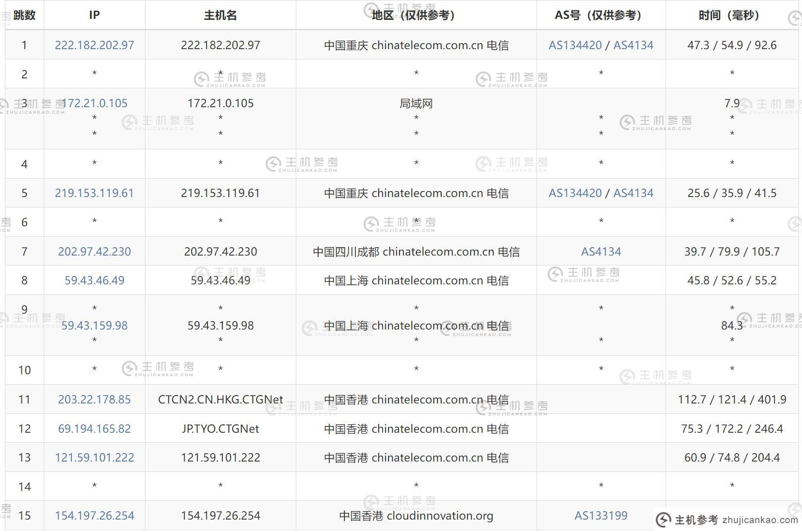Click time value 47.3 / 54.9 / 92.6
The image size is (802, 532).
(x=732, y=45)
